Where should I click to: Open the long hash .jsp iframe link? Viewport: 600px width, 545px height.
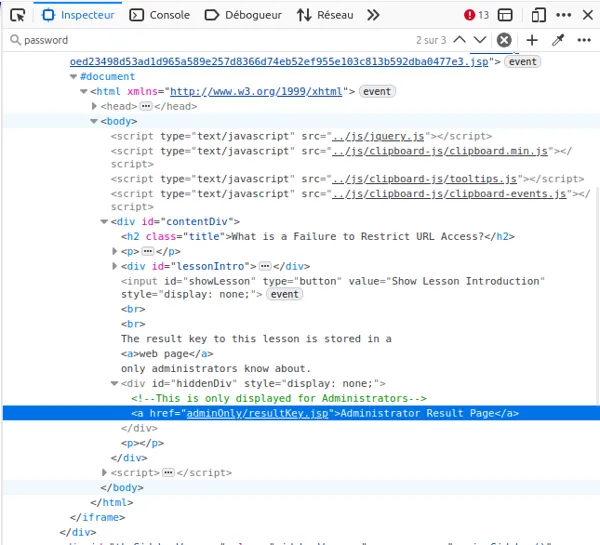click(x=279, y=62)
